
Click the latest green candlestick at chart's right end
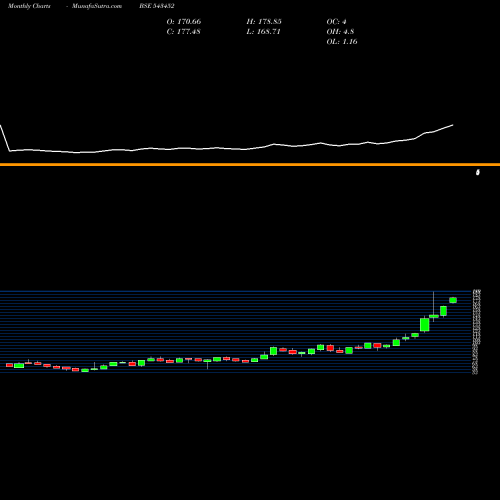point(453,300)
